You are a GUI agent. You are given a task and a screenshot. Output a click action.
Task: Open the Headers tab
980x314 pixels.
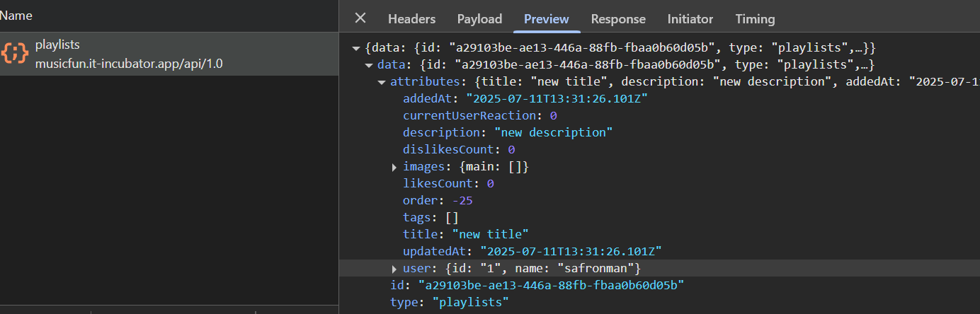pyautogui.click(x=411, y=19)
